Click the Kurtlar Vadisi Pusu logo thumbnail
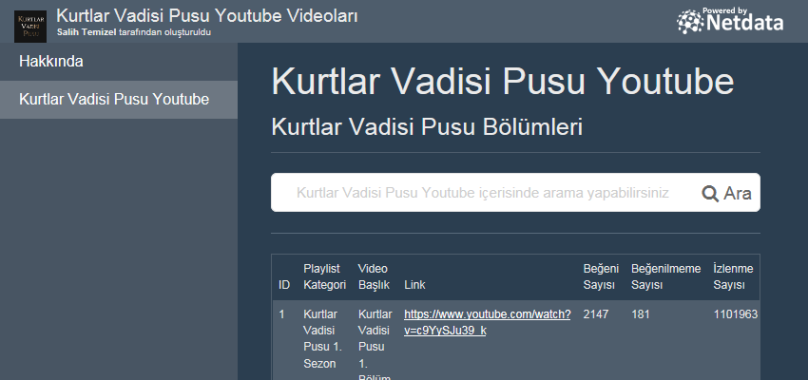The width and height of the screenshot is (808, 380). coord(30,26)
